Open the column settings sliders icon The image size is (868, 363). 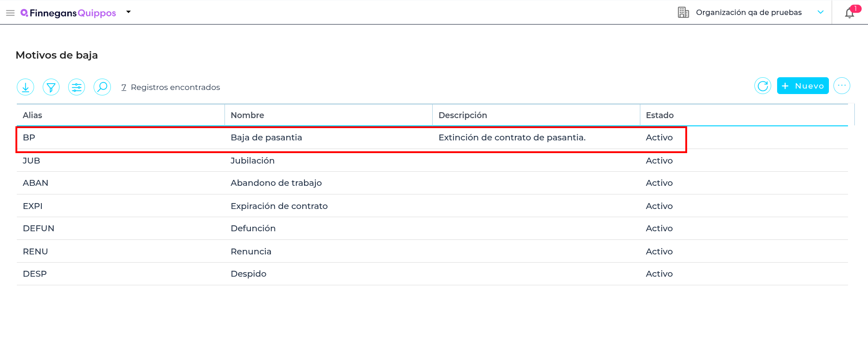pyautogui.click(x=77, y=87)
